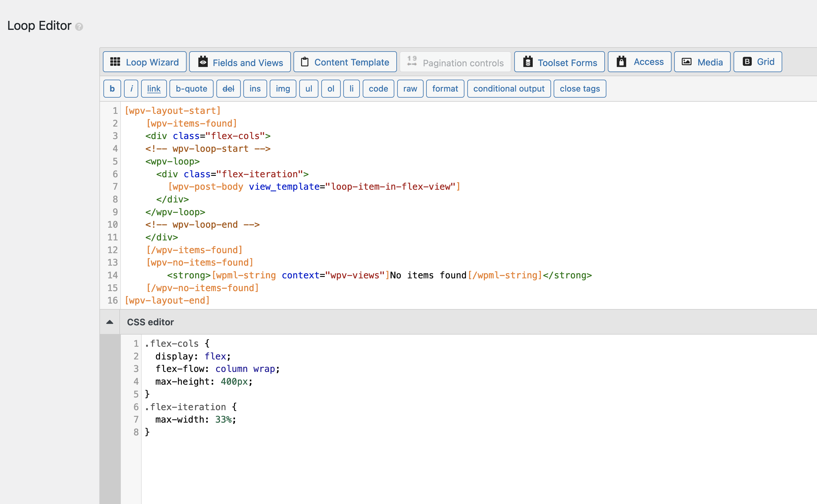Apply italic tag with i button
Image resolution: width=817 pixels, height=504 pixels.
click(x=131, y=89)
